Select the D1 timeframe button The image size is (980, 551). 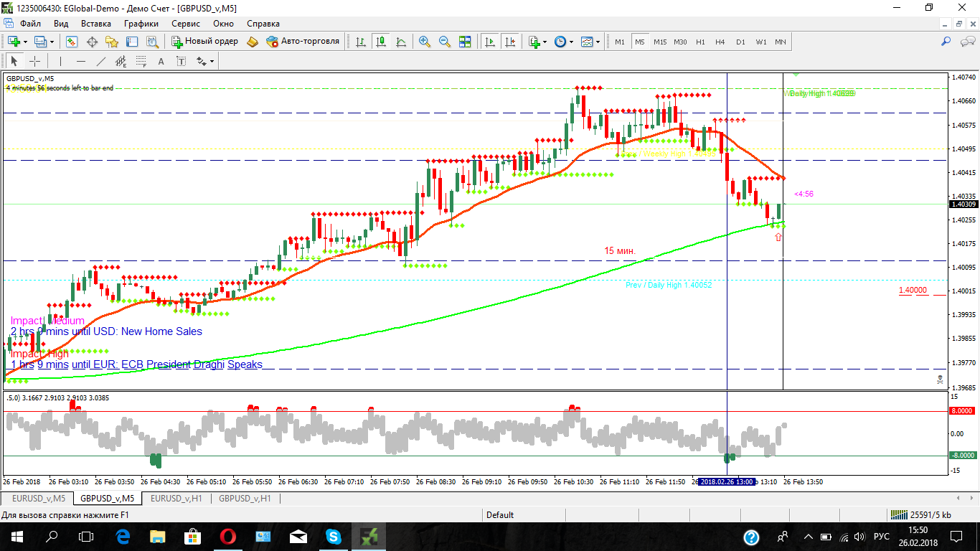pos(740,42)
